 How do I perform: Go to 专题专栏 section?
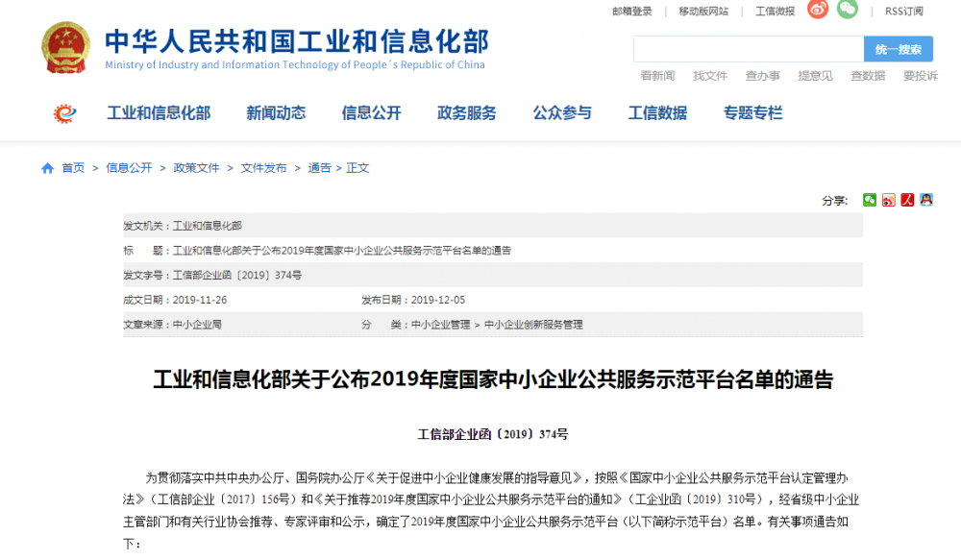point(753,113)
